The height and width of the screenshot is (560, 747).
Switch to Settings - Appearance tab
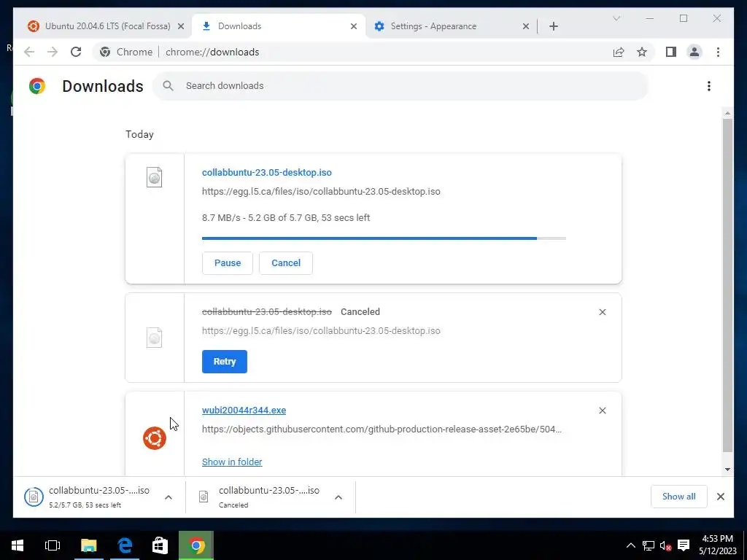(x=451, y=26)
